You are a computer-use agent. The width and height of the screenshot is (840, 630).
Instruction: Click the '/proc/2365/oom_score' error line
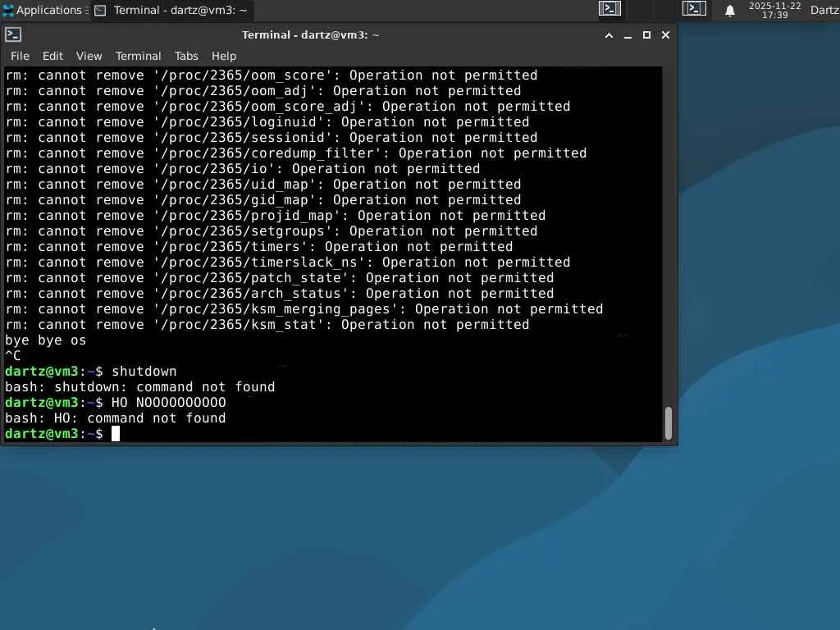click(272, 76)
